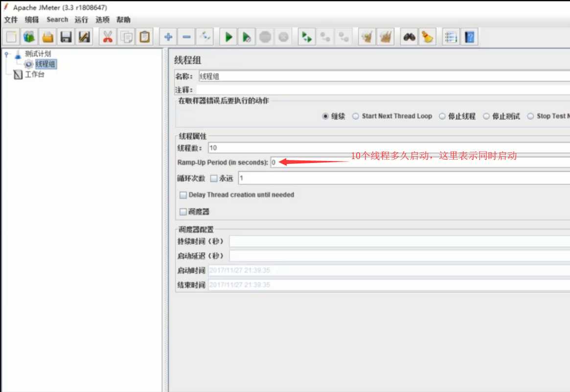
Task: Click the Collapse All minus icon
Action: [186, 37]
